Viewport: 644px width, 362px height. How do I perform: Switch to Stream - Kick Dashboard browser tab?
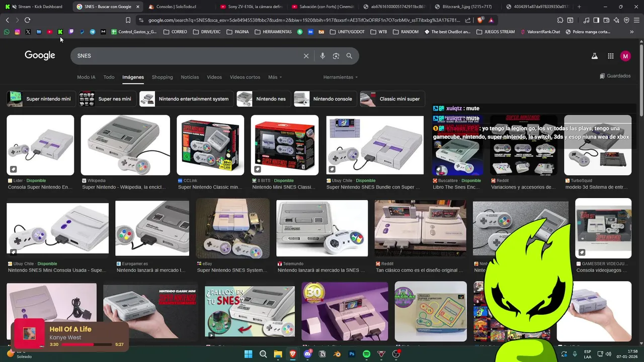click(36, 7)
